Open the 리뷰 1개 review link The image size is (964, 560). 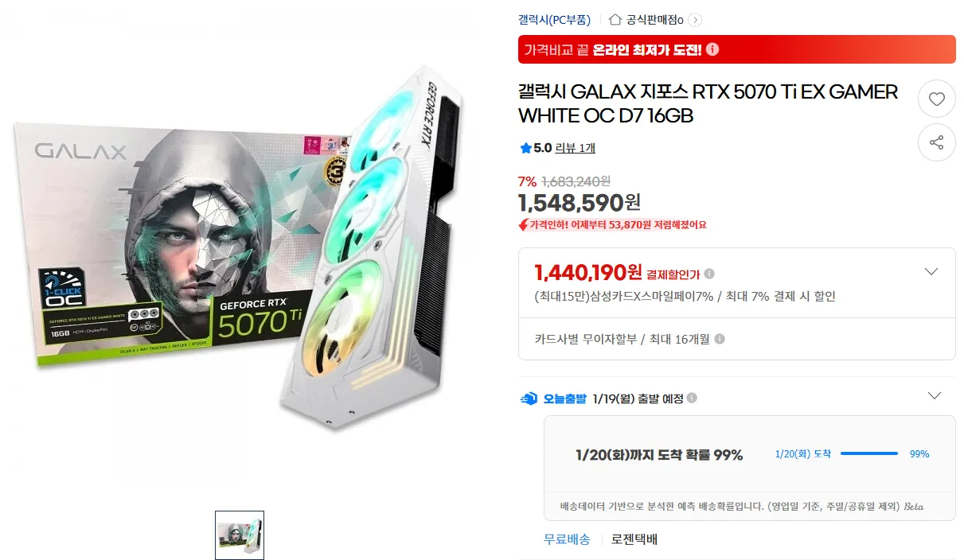[575, 148]
